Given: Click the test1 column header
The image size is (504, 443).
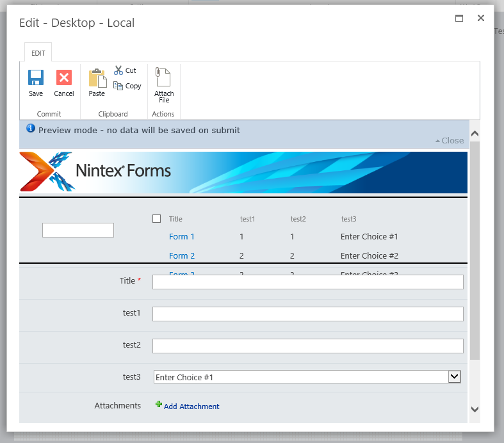Looking at the screenshot, I should (247, 219).
